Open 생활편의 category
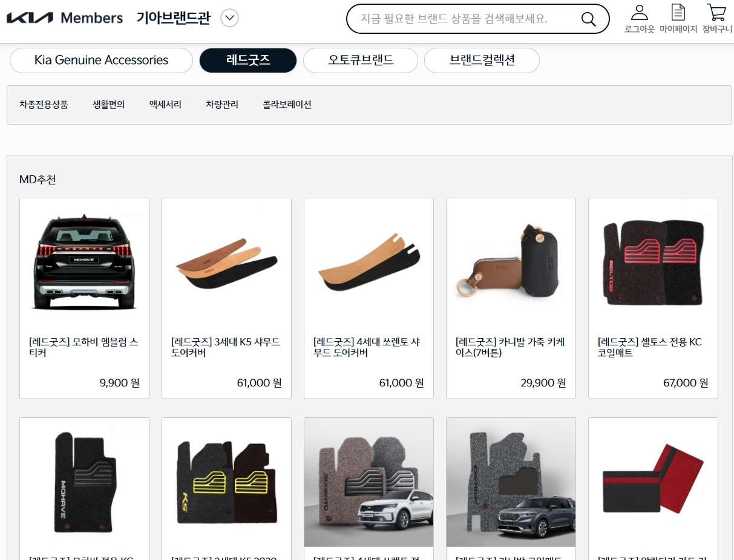 point(108,105)
